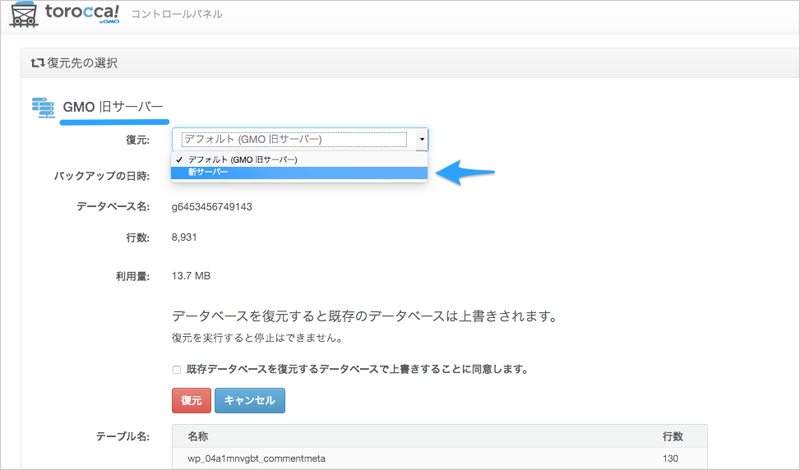Viewport: 800px width, 470px height.
Task: Click the torocca! cart logo icon
Action: (x=23, y=14)
